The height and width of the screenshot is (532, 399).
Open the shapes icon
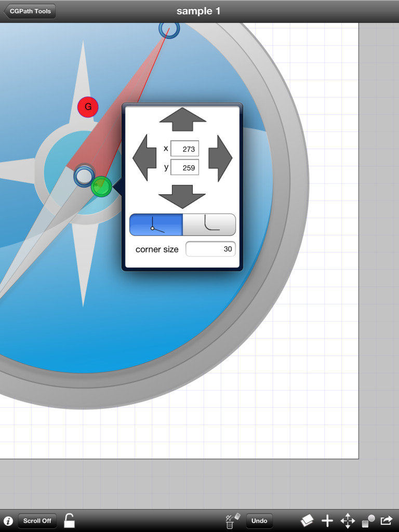(x=368, y=521)
